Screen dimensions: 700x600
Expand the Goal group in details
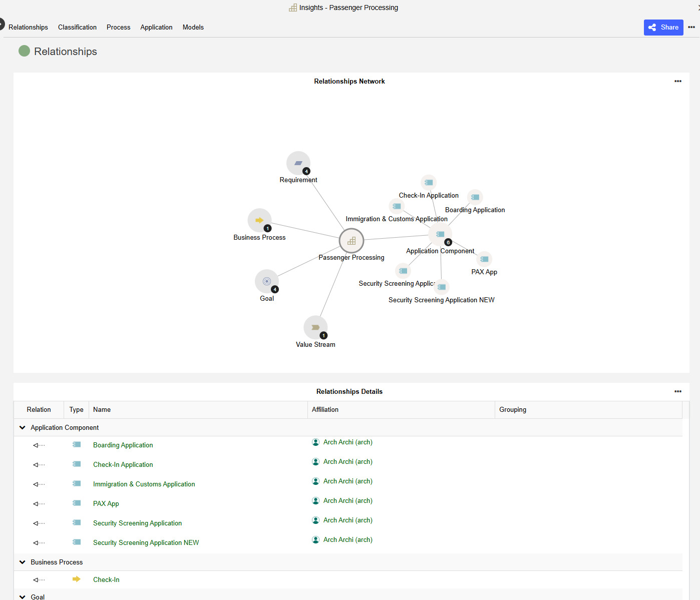click(x=22, y=596)
